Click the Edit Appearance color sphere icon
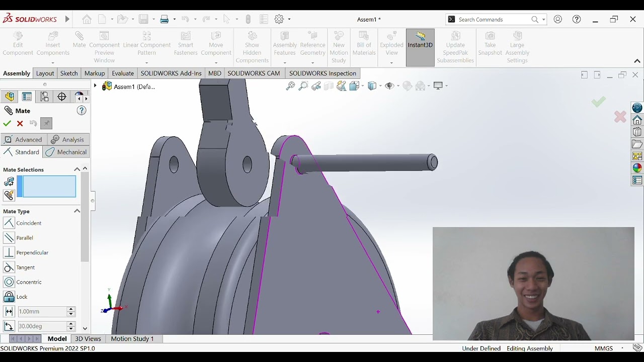The height and width of the screenshot is (362, 644). pos(408,86)
